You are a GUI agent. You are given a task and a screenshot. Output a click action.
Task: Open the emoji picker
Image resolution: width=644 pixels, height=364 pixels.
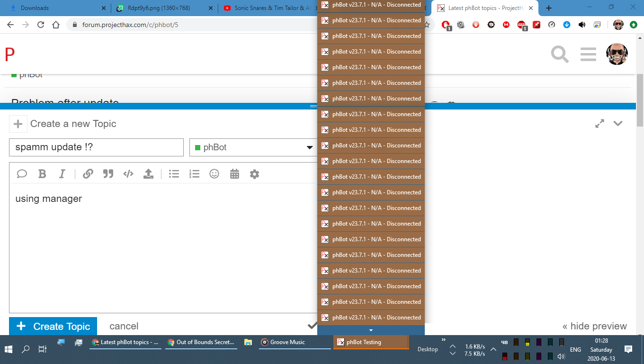pyautogui.click(x=215, y=174)
